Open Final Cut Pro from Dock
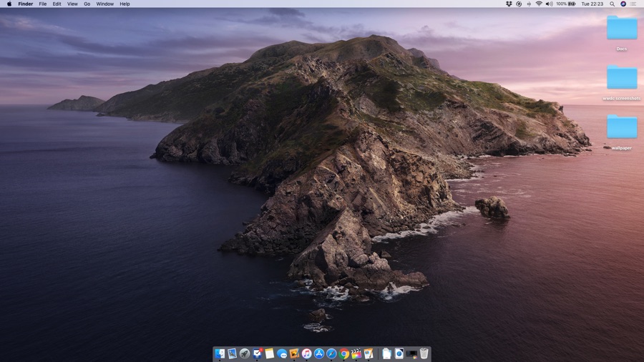The width and height of the screenshot is (644, 362). pyautogui.click(x=356, y=353)
